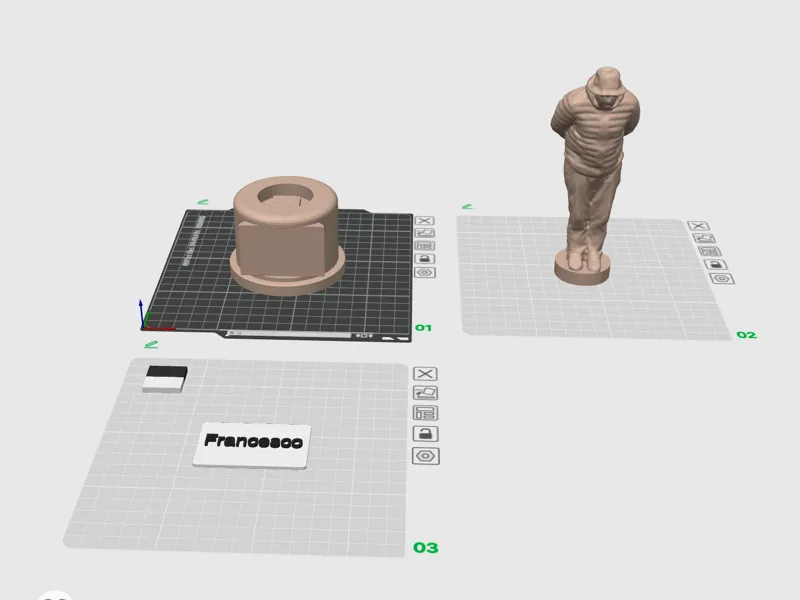Arrange objects on plate 01

click(x=424, y=246)
